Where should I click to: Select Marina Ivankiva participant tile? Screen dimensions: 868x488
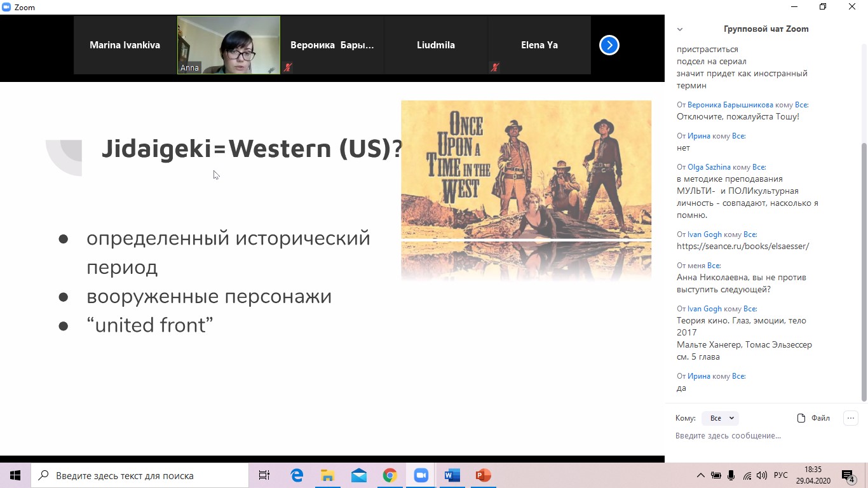pyautogui.click(x=125, y=45)
